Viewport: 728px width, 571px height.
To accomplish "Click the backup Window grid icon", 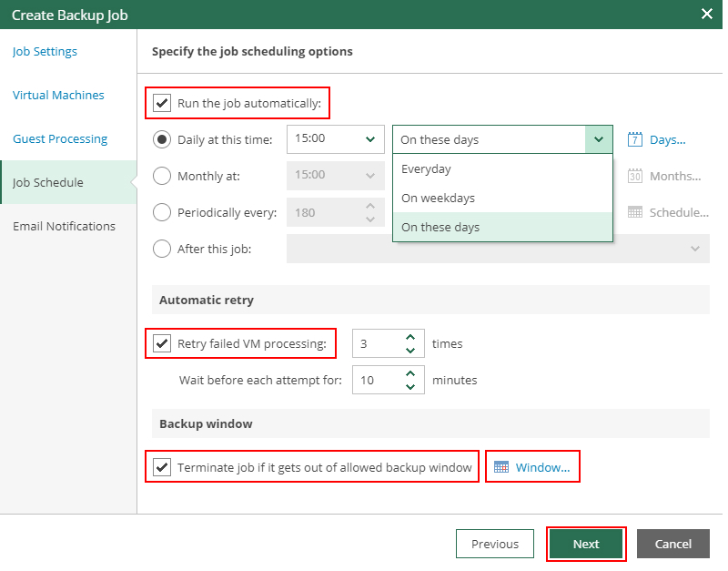I will 500,467.
